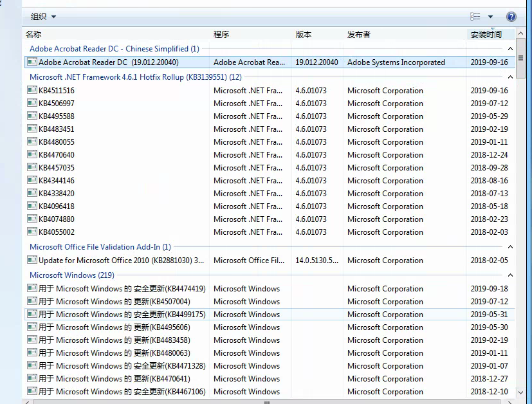Sort by the 名称 column header
532x404 pixels.
(33, 34)
